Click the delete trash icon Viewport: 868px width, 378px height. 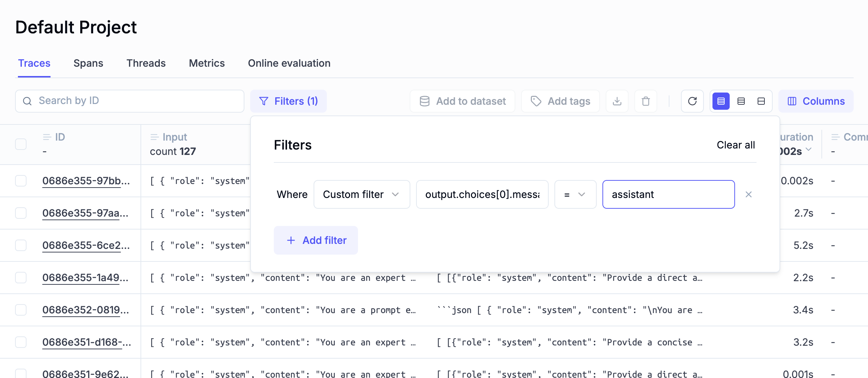646,101
